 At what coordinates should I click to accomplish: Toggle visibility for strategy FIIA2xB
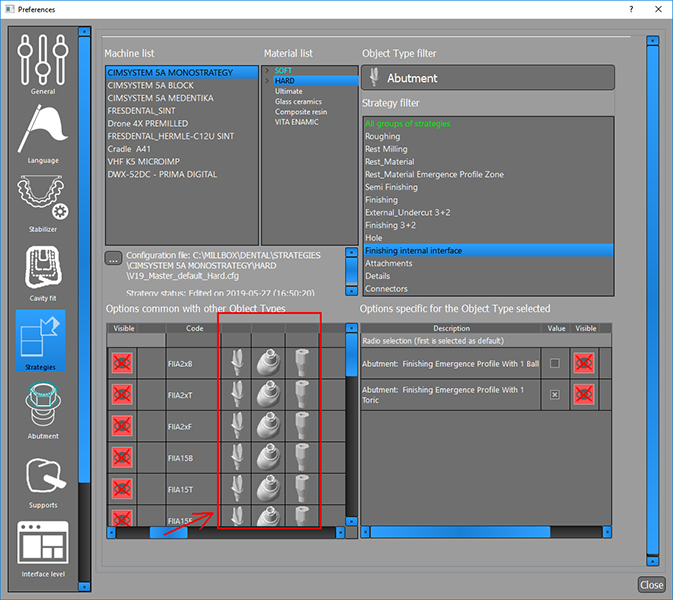122,363
